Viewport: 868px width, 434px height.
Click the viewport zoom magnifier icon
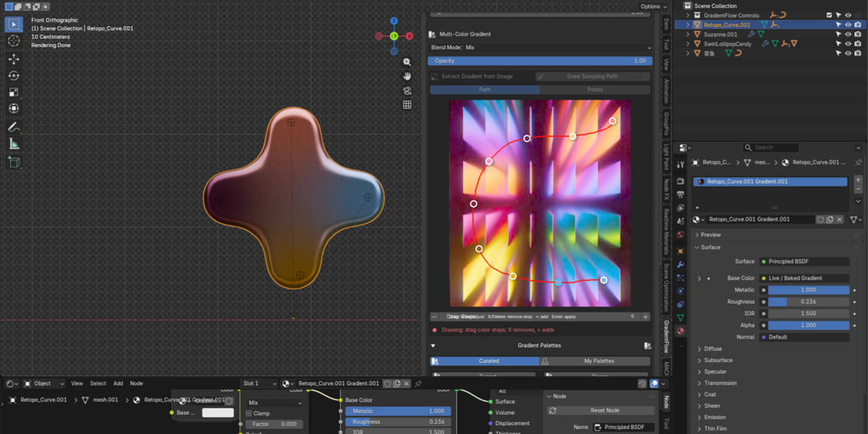click(x=407, y=62)
